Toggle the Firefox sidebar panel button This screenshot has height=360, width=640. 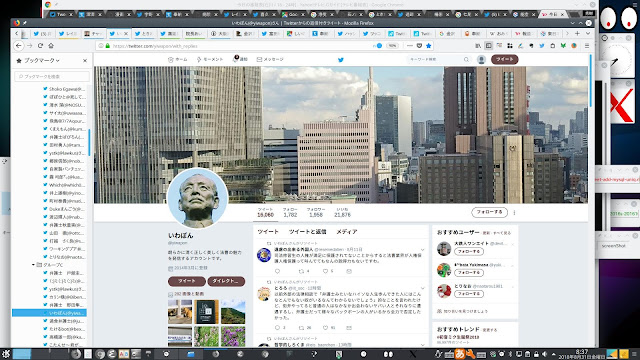489,46
